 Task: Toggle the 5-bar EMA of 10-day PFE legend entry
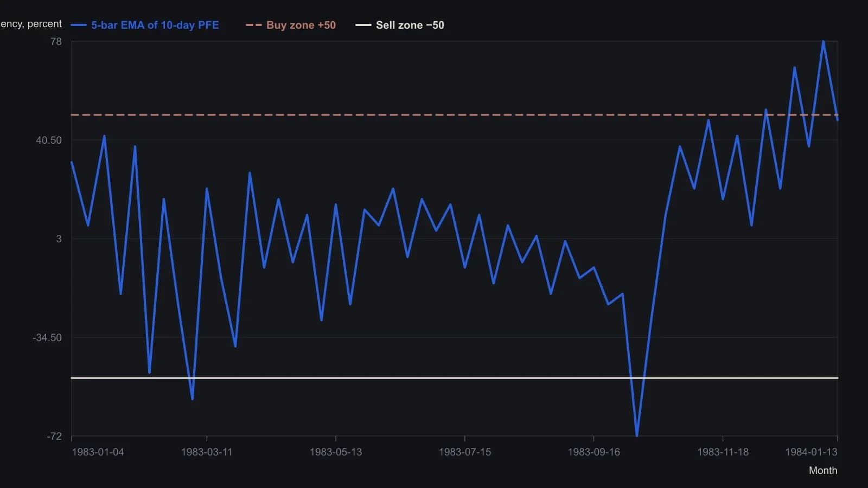coord(145,25)
